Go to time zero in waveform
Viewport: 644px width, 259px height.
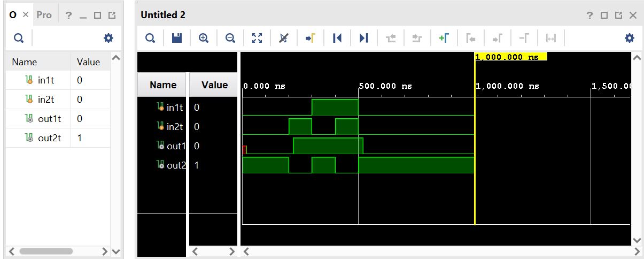point(337,38)
